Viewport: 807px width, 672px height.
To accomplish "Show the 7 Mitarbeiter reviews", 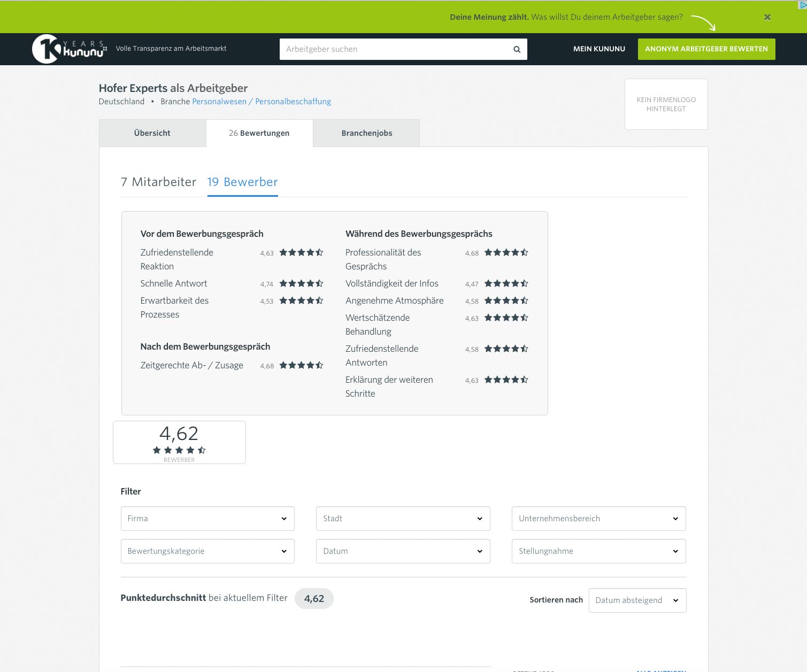I will (x=158, y=182).
